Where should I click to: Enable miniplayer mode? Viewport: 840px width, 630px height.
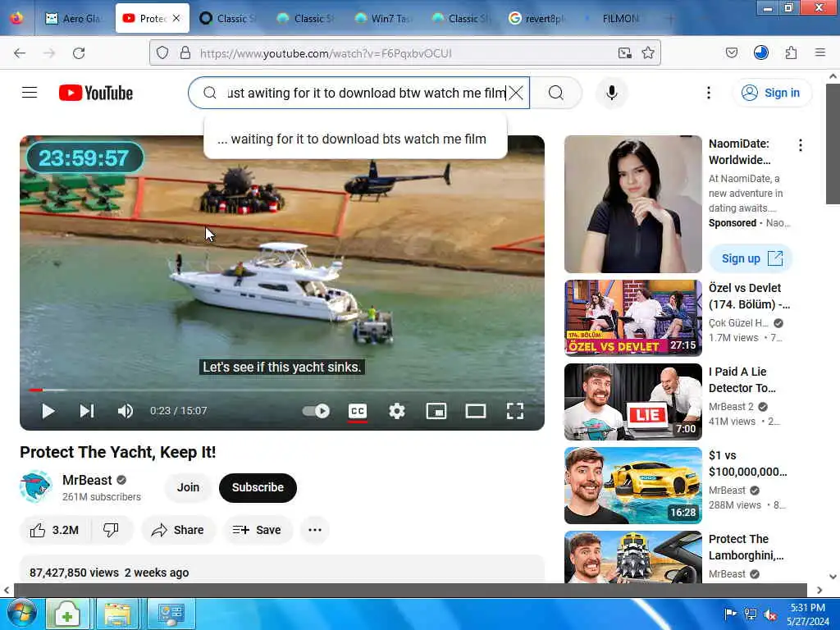(436, 411)
